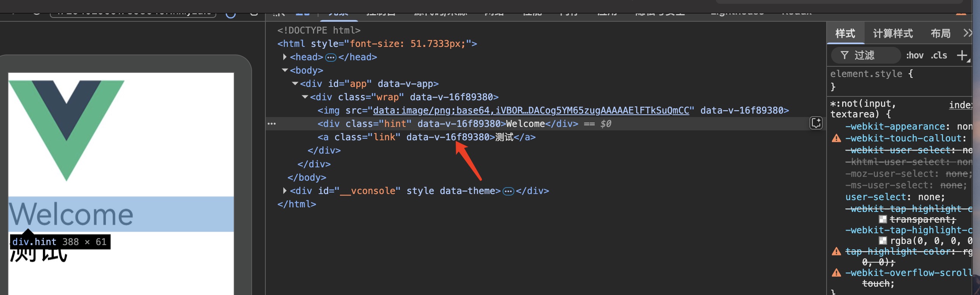Click the -webkit-appearance property
The image size is (980, 295).
point(895,127)
